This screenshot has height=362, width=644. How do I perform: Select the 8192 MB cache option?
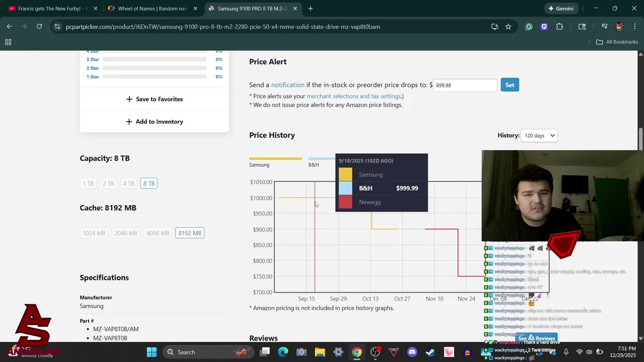(x=190, y=233)
